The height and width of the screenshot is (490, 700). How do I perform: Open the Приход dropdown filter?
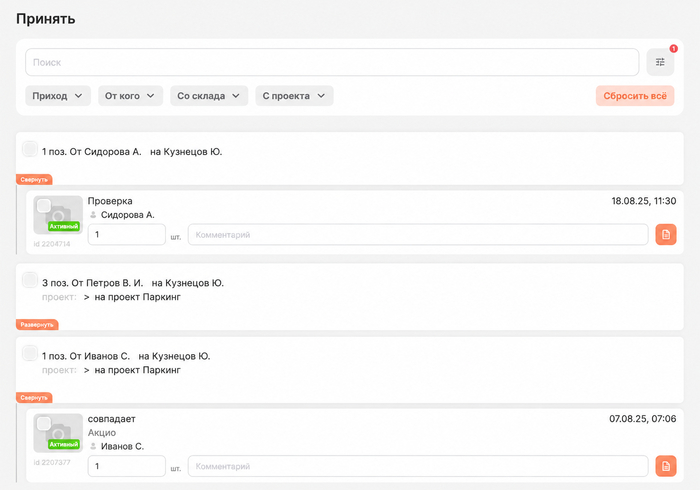click(x=58, y=96)
